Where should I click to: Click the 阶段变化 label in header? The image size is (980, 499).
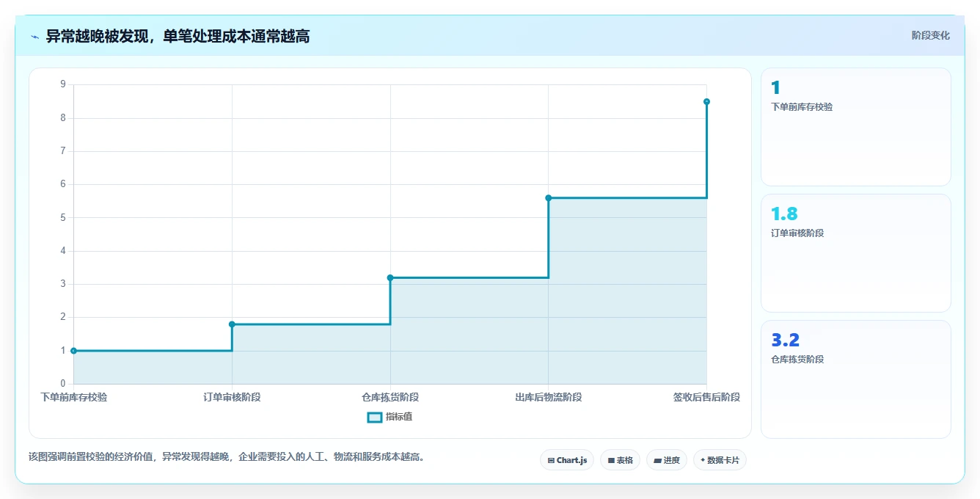[930, 35]
